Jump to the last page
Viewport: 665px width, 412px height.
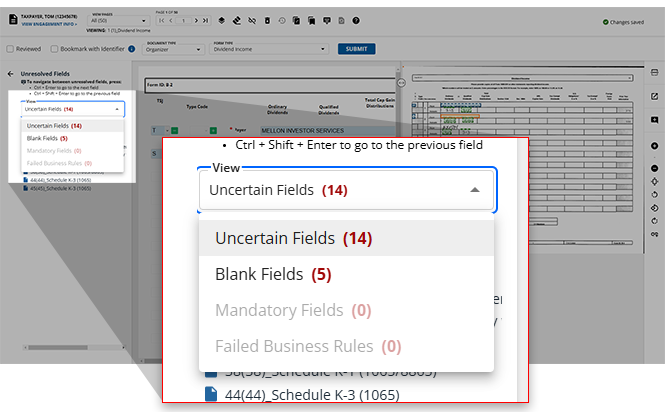206,20
